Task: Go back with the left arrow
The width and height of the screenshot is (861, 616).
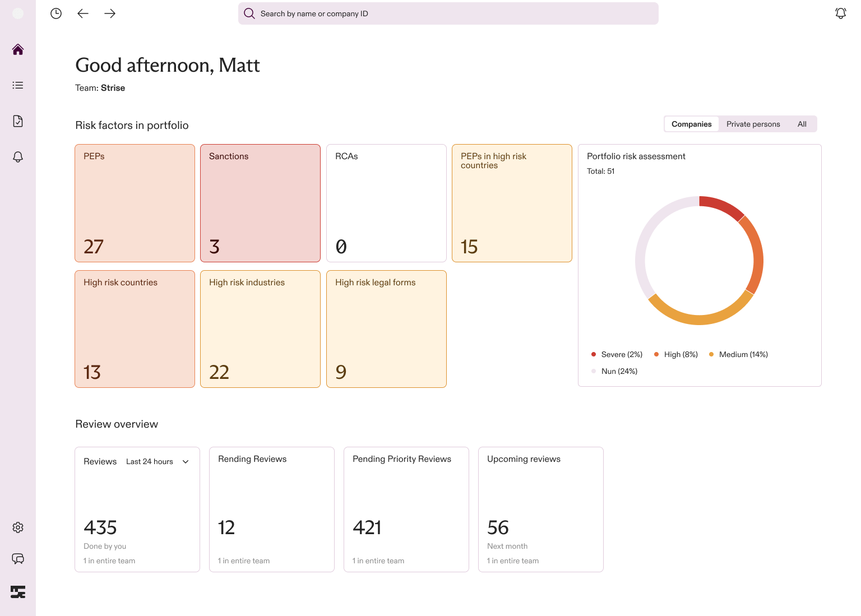Action: [x=83, y=13]
